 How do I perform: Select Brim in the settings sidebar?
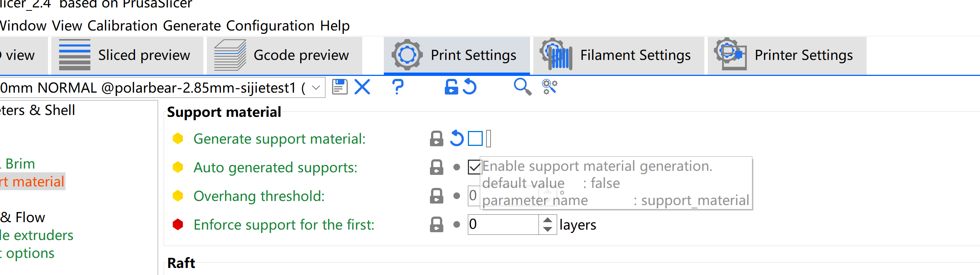tap(20, 164)
